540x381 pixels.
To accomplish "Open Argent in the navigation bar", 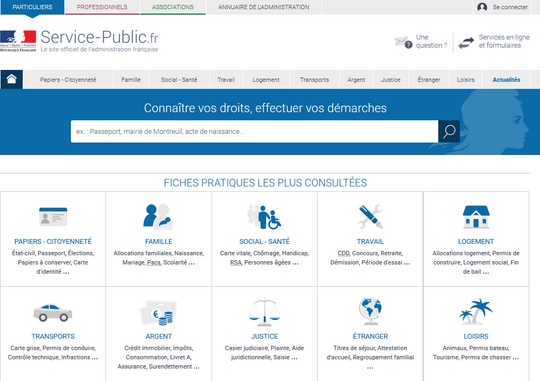I will pos(356,80).
